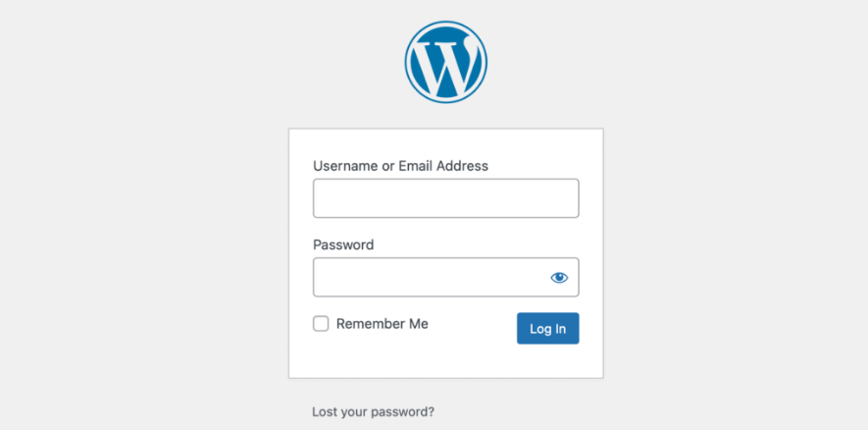Enable the Remember Me checkbox
This screenshot has width=868, height=430.
tap(321, 324)
